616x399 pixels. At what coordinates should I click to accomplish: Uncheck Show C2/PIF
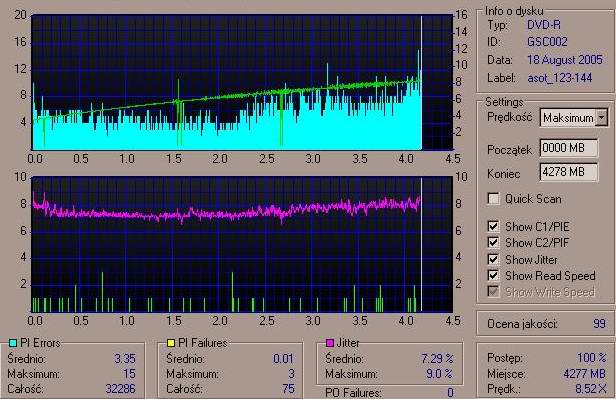(x=493, y=242)
